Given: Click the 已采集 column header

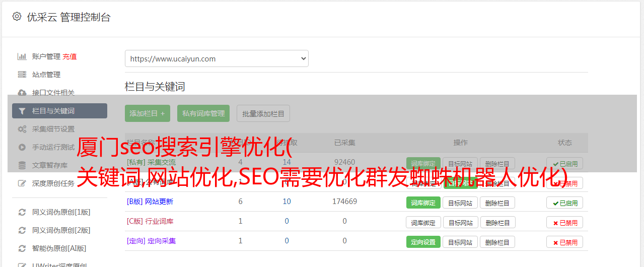Looking at the screenshot, I should click(344, 143).
